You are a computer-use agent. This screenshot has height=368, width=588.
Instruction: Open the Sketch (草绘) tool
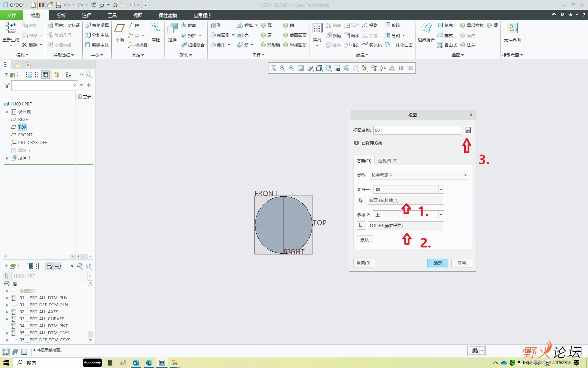156,32
